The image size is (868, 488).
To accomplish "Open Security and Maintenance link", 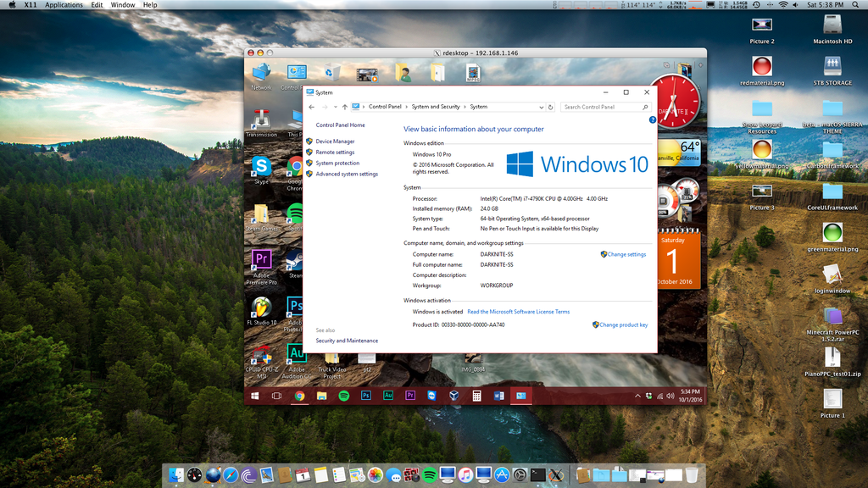I will (347, 341).
